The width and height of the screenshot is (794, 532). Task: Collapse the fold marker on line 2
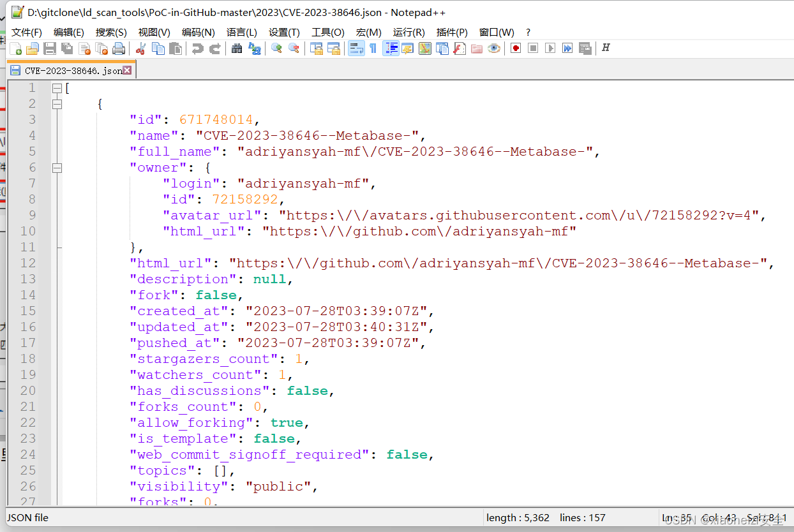pyautogui.click(x=57, y=104)
